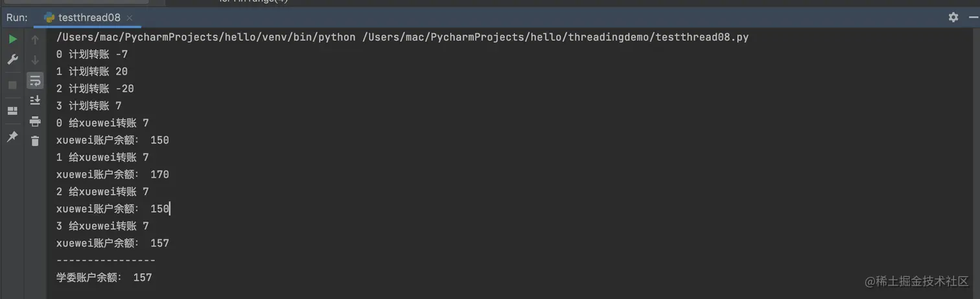Open Run panel settings gear
The width and height of the screenshot is (980, 299).
coord(953,18)
